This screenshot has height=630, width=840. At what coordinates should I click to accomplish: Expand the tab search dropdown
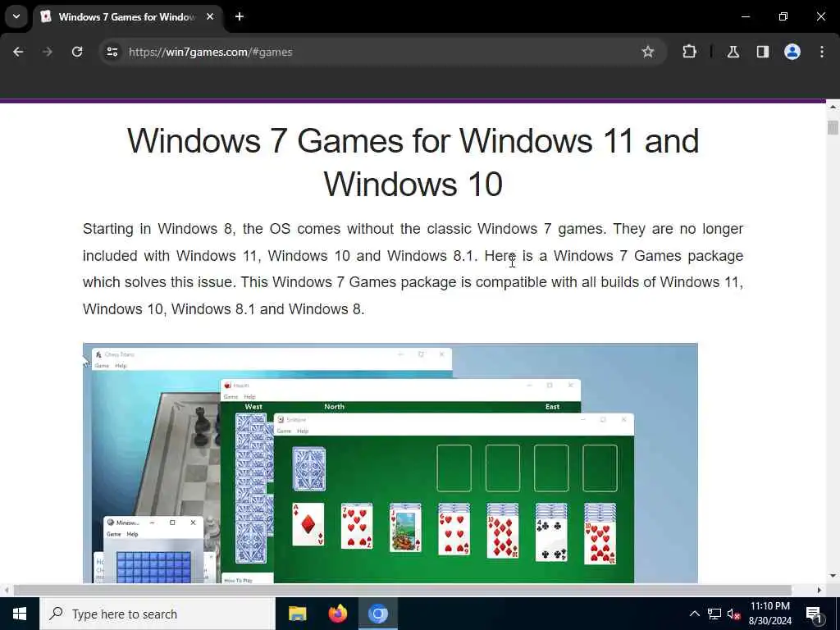point(16,16)
